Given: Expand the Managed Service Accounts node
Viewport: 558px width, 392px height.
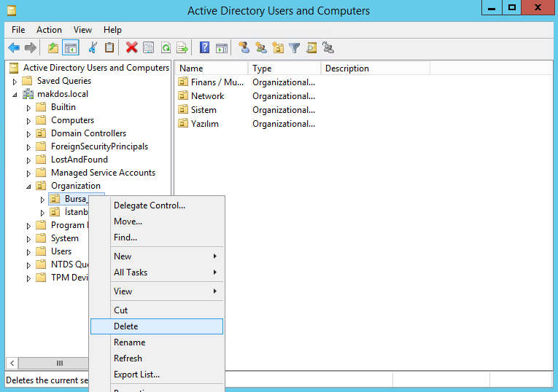Looking at the screenshot, I should (x=28, y=174).
